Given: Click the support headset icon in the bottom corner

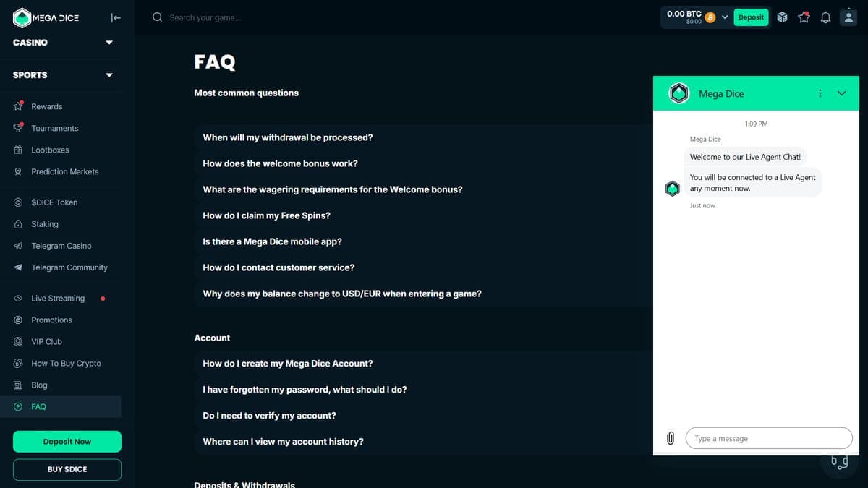Looking at the screenshot, I should pos(839,461).
